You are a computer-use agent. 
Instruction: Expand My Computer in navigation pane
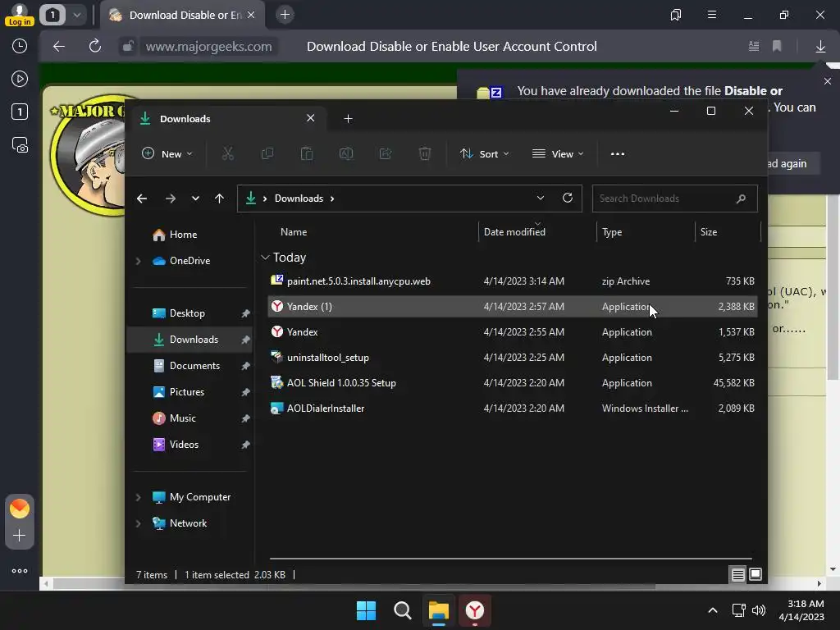tap(138, 497)
